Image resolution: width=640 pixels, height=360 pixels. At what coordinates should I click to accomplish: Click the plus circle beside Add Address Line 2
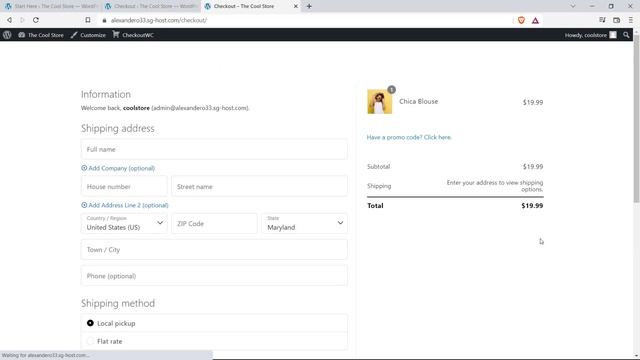click(x=84, y=205)
